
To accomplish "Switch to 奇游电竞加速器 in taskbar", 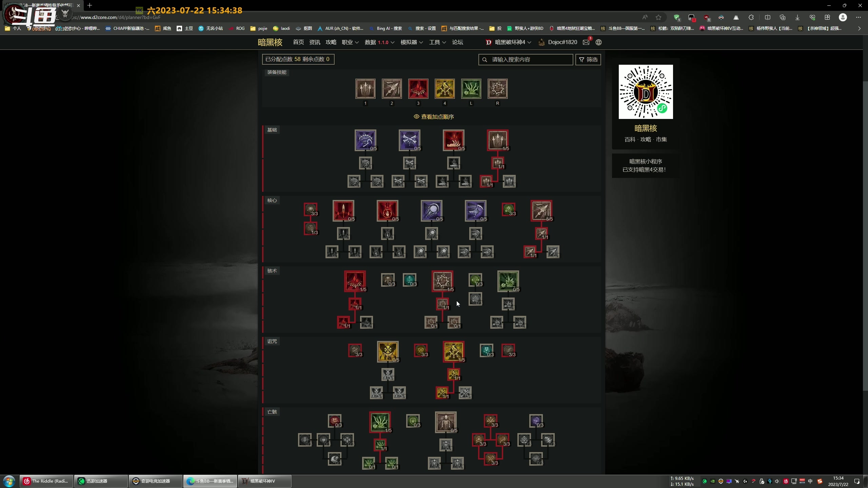I will 156,481.
